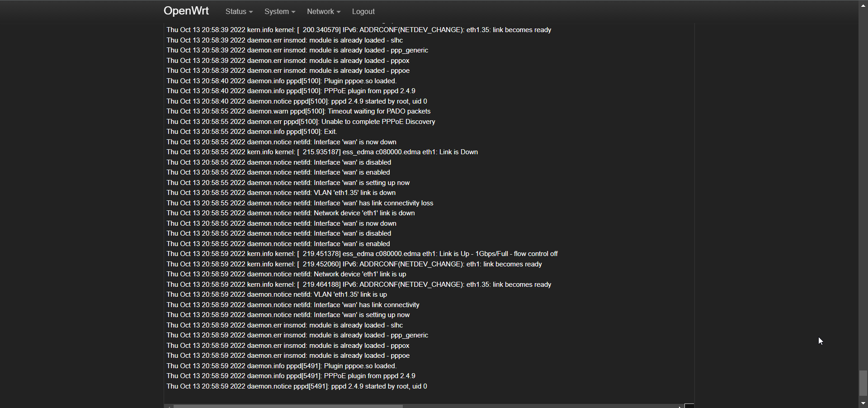Open the Network dropdown menu
The width and height of the screenshot is (868, 408).
click(x=323, y=12)
